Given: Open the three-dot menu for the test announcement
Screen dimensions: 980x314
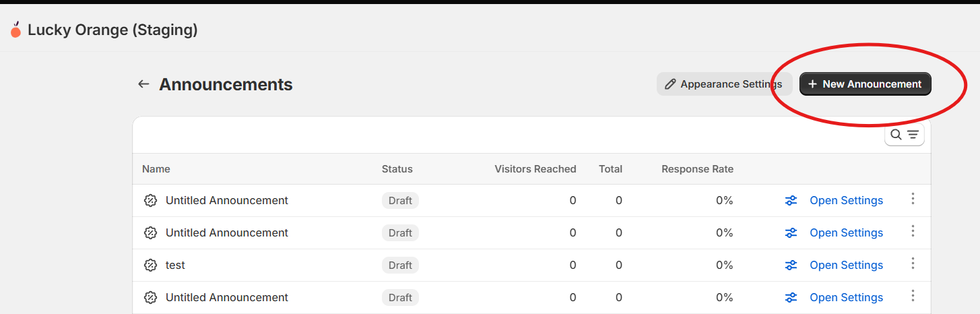Looking at the screenshot, I should [913, 263].
